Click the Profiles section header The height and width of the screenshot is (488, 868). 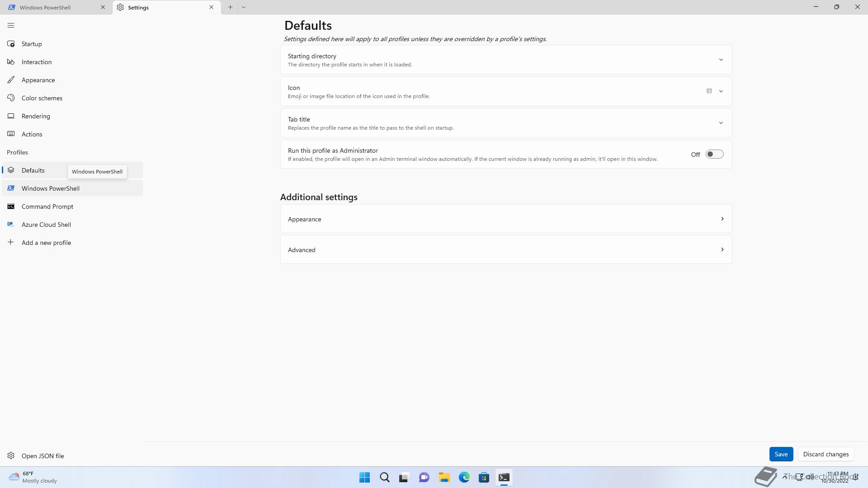coord(17,152)
